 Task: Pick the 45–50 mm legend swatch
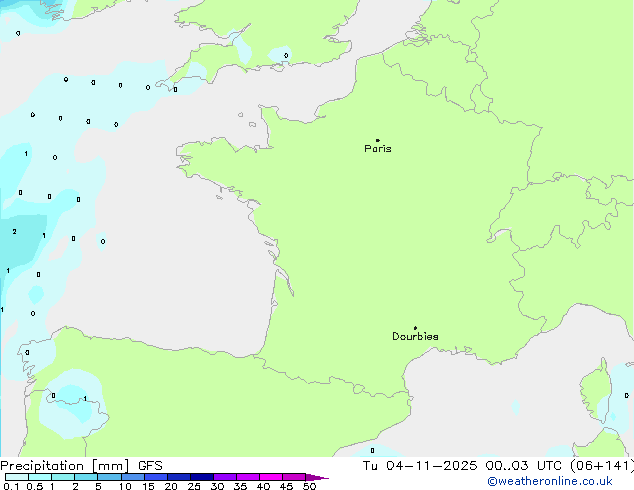294,477
